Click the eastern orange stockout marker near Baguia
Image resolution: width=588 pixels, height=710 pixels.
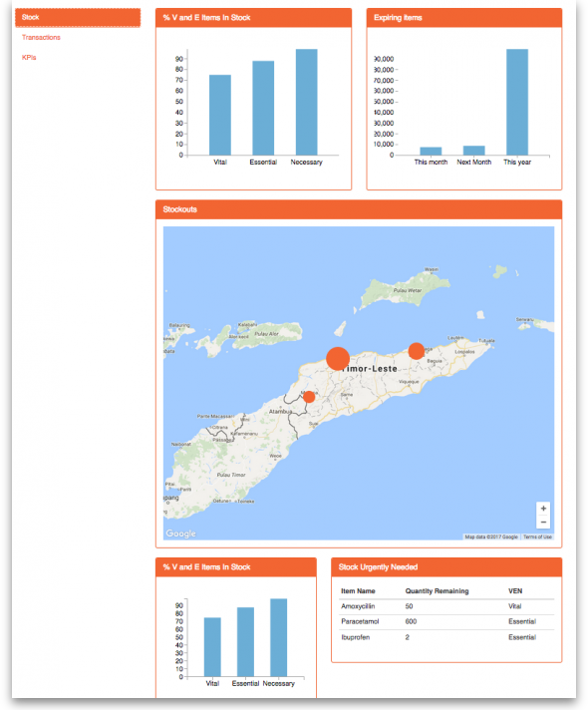(416, 351)
